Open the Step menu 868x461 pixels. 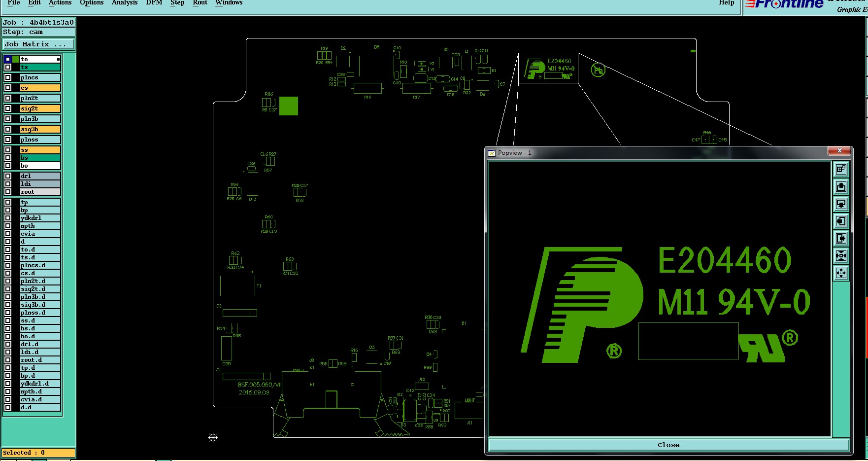tap(177, 3)
